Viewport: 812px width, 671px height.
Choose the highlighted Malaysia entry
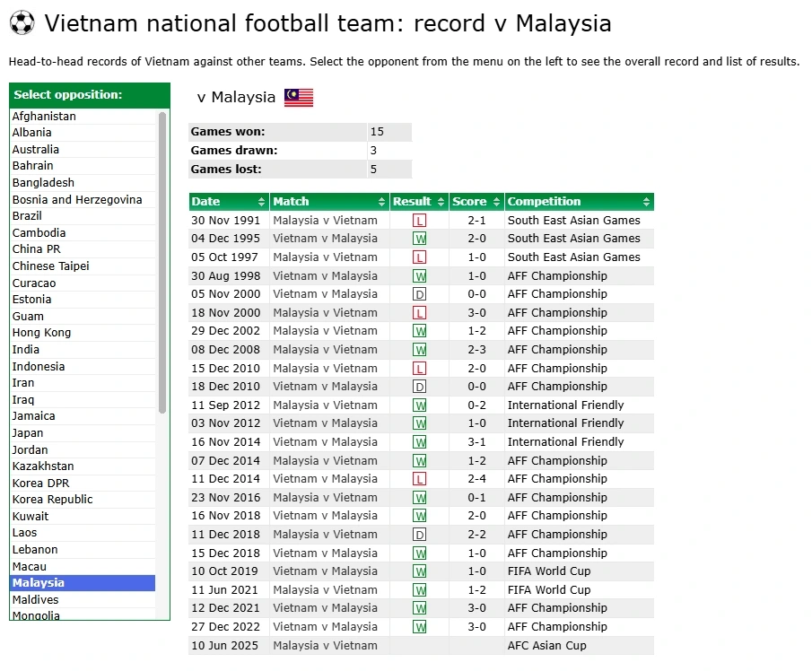tap(83, 583)
